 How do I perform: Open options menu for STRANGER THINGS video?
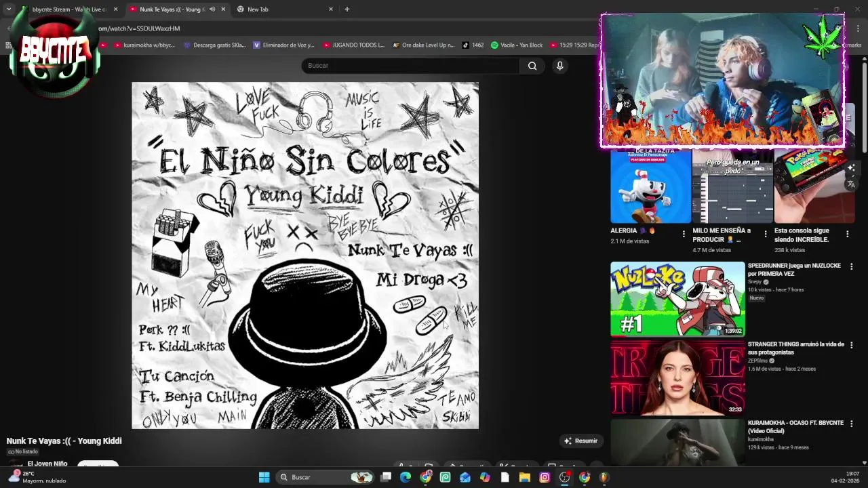851,345
